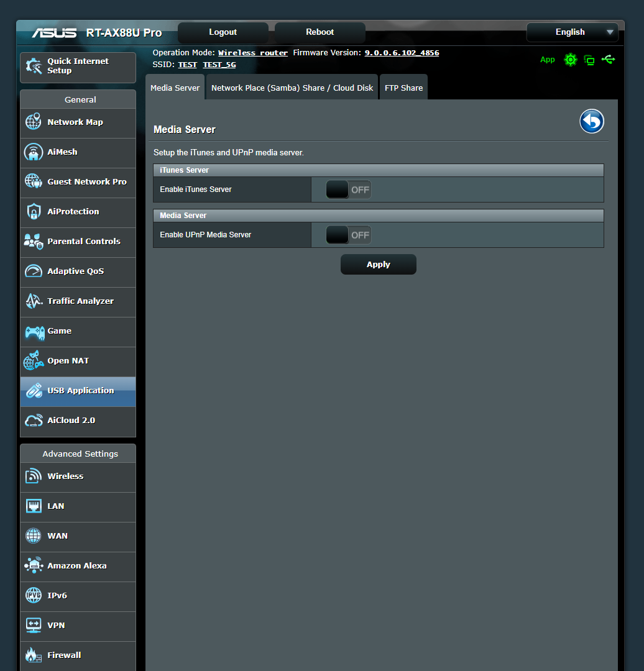Click the TEST SSID link
The height and width of the screenshot is (671, 644).
(x=187, y=65)
